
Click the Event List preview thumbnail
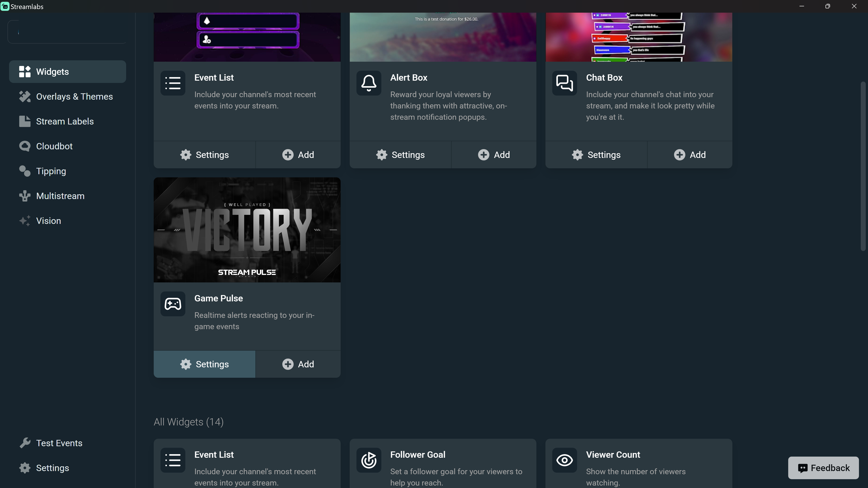pos(247,37)
